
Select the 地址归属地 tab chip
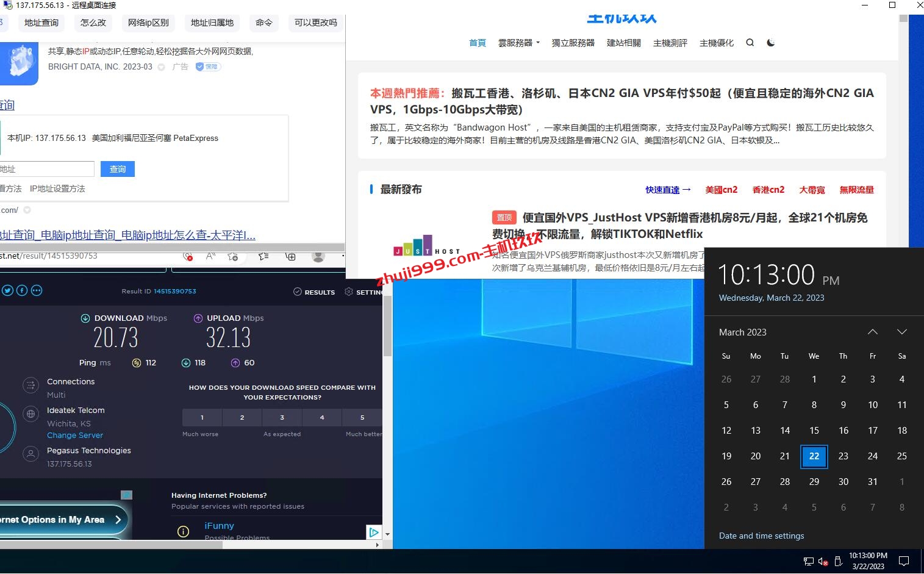tap(212, 23)
